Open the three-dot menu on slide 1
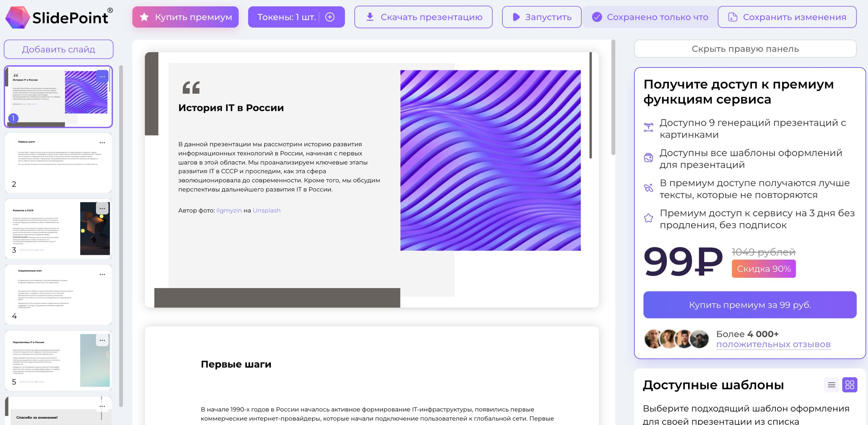The image size is (868, 425). [x=102, y=77]
